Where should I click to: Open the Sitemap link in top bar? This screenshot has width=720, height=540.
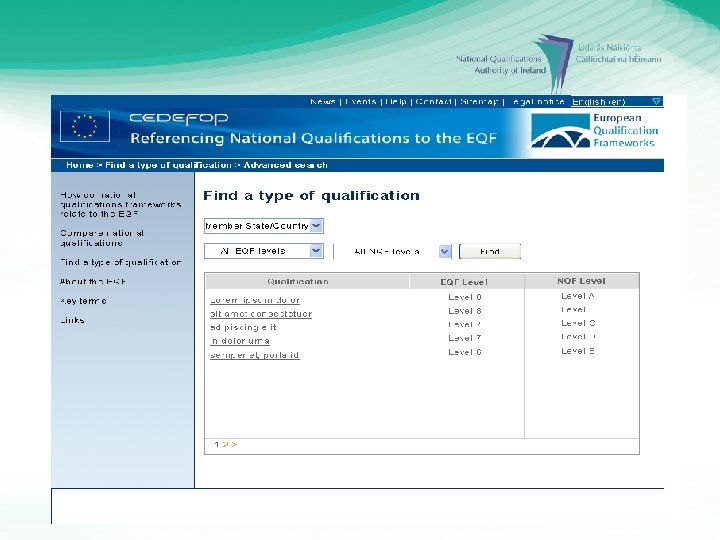[479, 101]
